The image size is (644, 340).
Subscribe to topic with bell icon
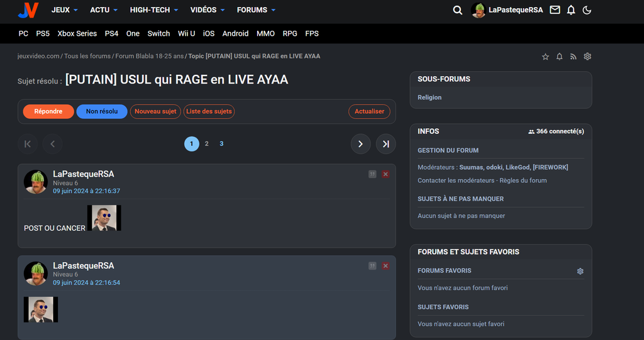tap(559, 57)
